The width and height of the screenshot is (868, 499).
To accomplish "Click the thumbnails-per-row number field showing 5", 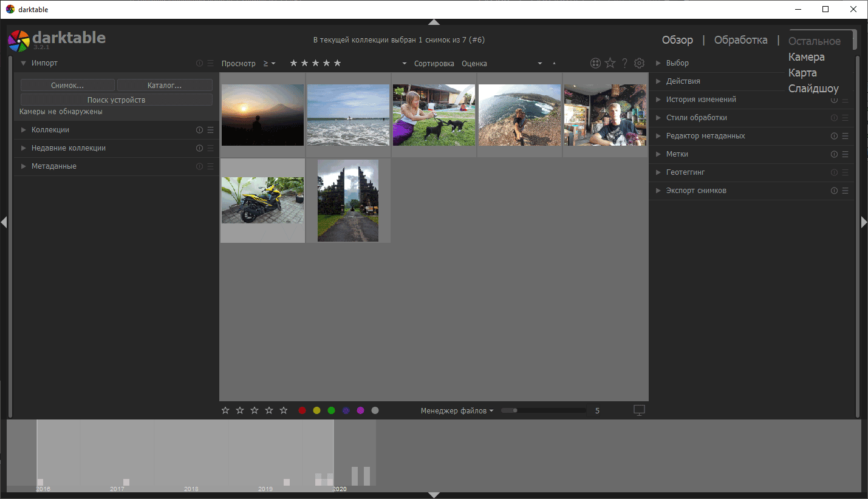I will coord(598,411).
